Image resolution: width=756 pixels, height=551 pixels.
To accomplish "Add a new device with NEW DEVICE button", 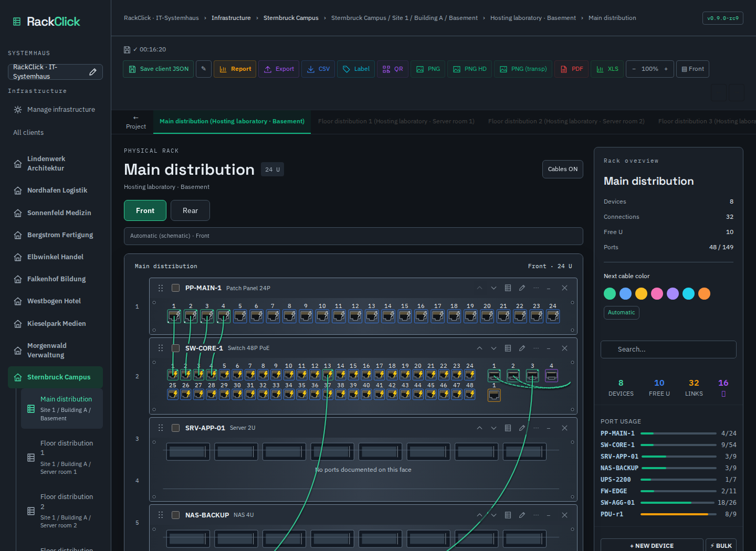I will pos(652,546).
